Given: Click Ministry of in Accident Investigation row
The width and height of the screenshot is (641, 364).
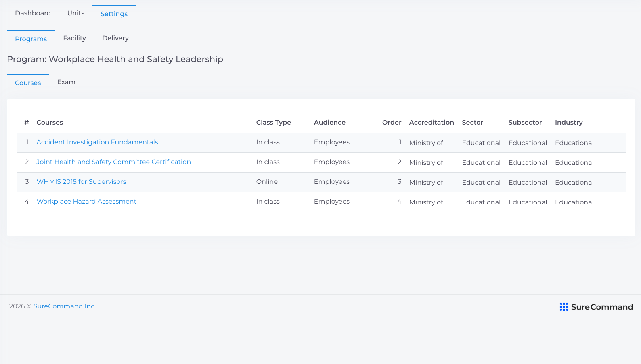Looking at the screenshot, I should (426, 143).
